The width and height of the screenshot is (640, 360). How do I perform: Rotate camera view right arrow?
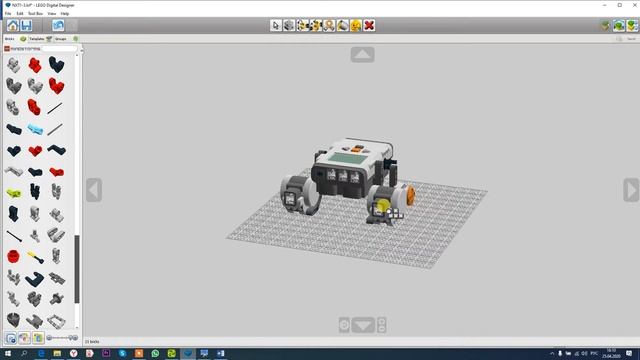point(631,190)
